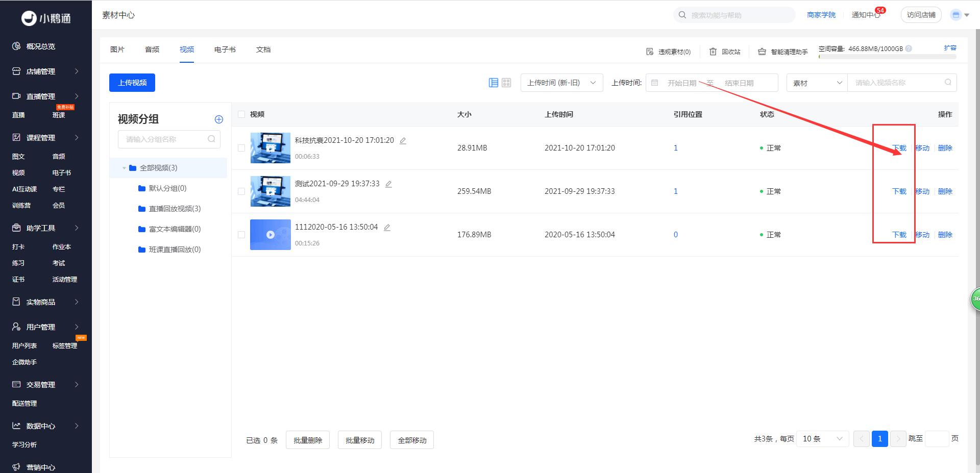Open the 回收站 recycle bin
The height and width of the screenshot is (473, 980).
coord(725,52)
